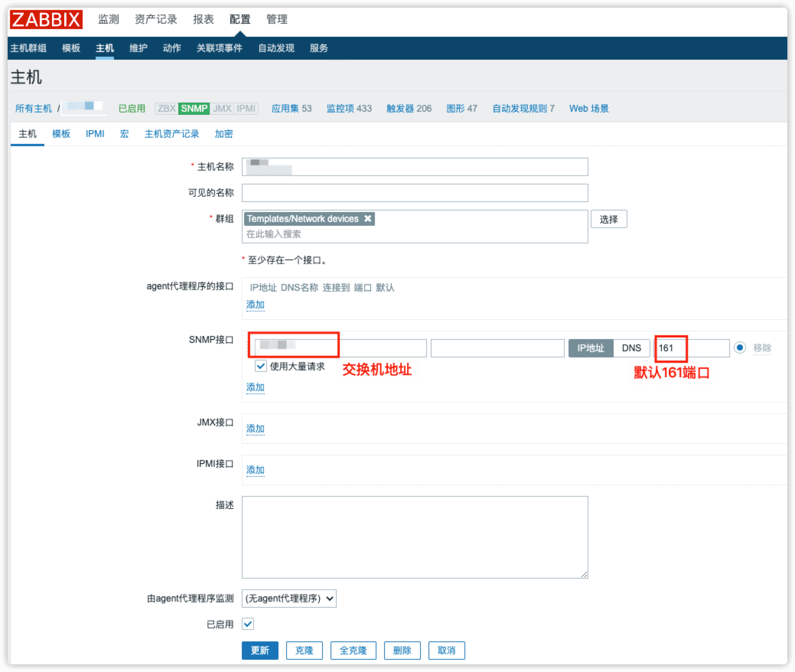This screenshot has width=795, height=672.
Task: Click 移除 on the SNMP interface
Action: click(x=762, y=348)
